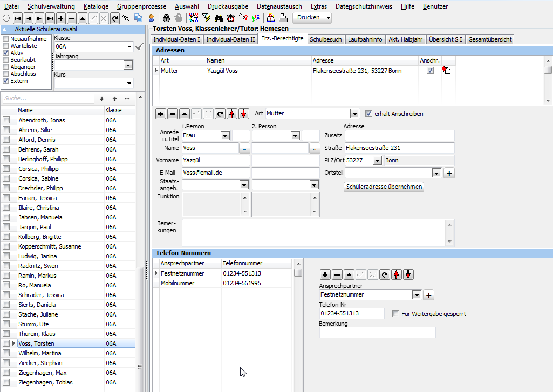Click the E-Mail field Voss@email.de
This screenshot has width=553, height=392.
216,173
